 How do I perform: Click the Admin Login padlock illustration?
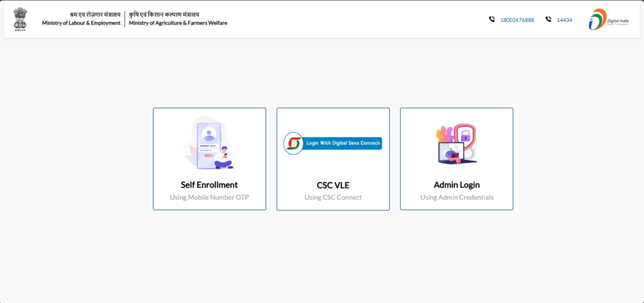[x=456, y=143]
